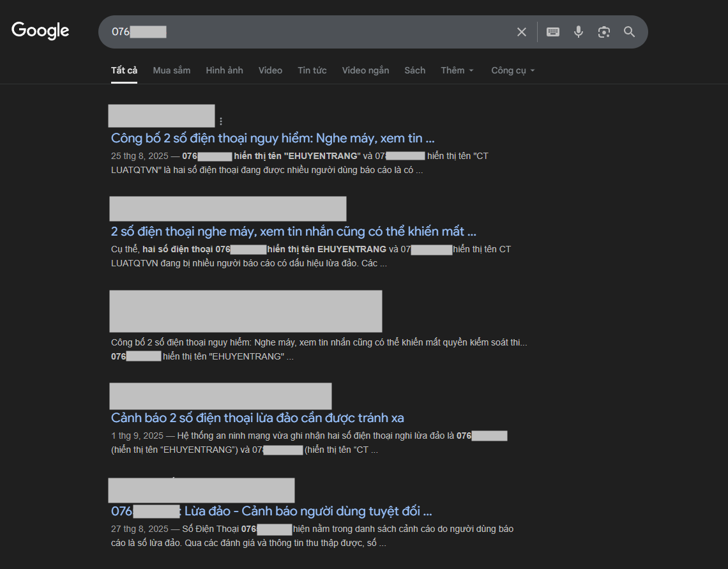The width and height of the screenshot is (728, 569).
Task: Expand the Thêm dropdown menu
Action: (x=457, y=70)
